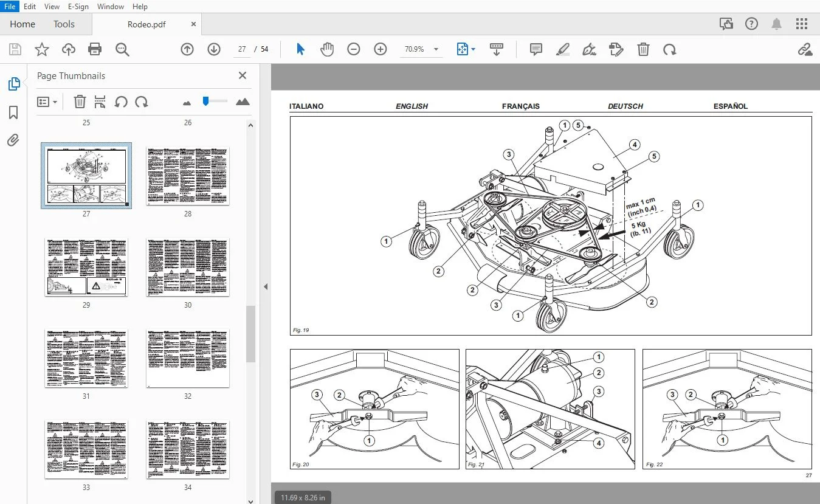Select the page 31 thumbnail
Viewport: 820px width, 504px height.
coord(86,358)
